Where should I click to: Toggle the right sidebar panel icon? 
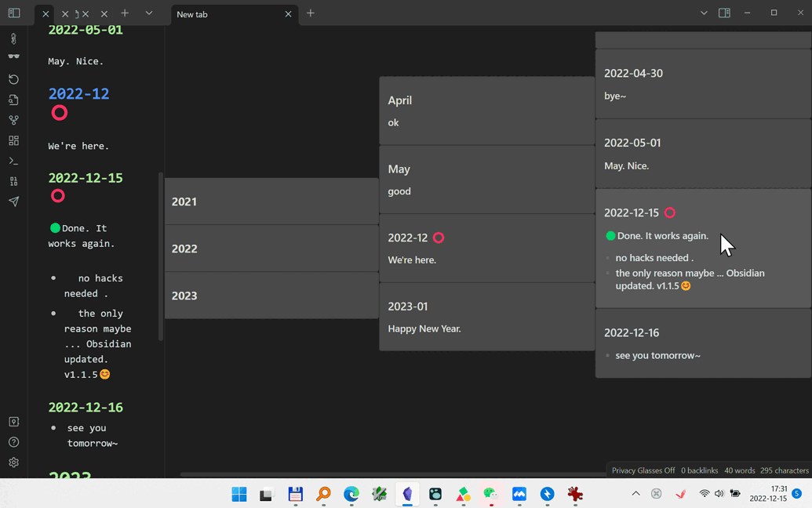[x=724, y=13]
